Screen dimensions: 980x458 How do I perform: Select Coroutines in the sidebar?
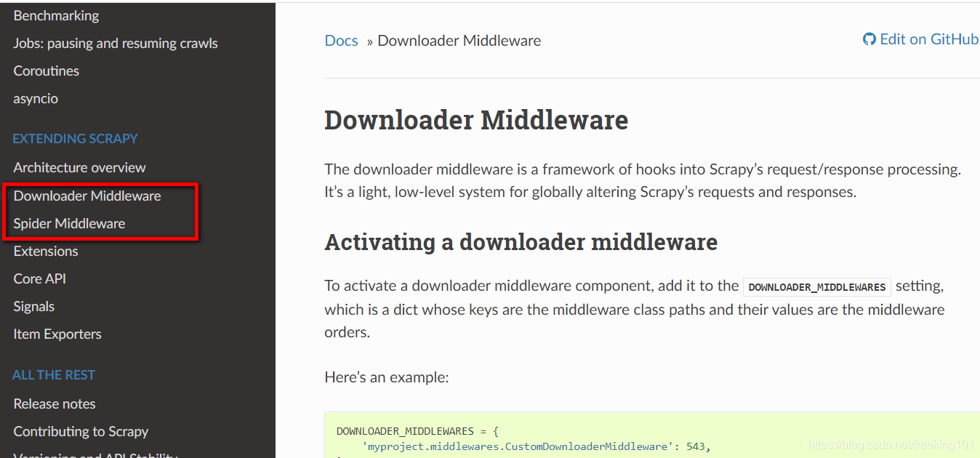point(47,71)
